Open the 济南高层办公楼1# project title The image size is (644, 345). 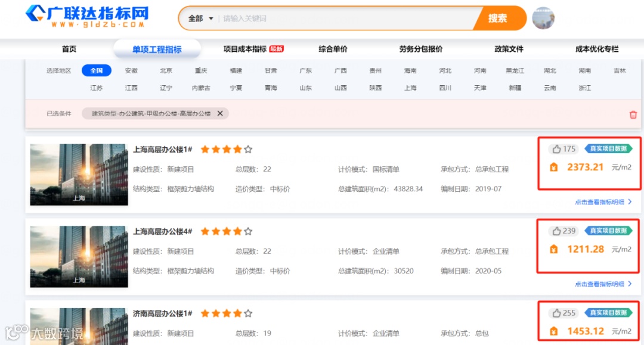pyautogui.click(x=163, y=313)
